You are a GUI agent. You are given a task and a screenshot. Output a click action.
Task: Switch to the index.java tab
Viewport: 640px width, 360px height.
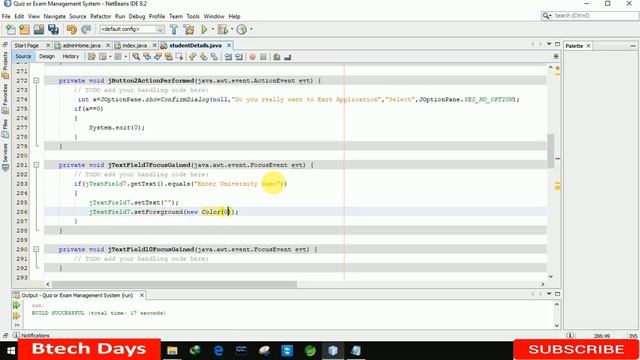[135, 45]
